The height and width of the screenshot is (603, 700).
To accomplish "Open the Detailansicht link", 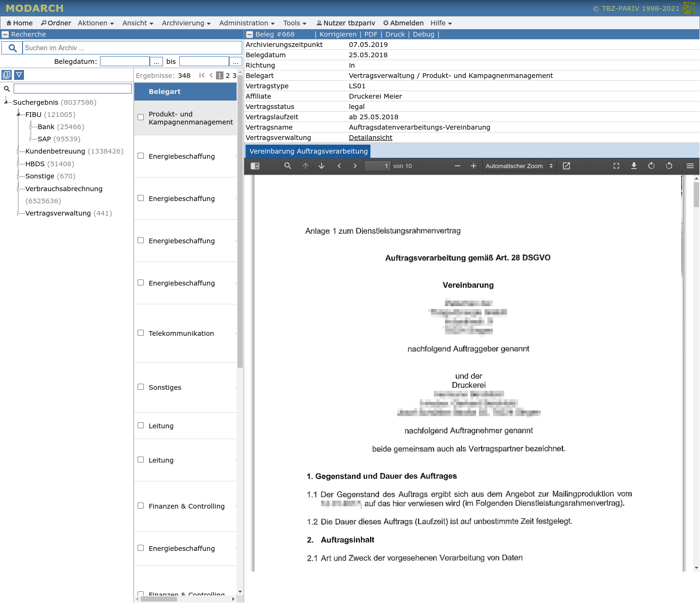I will 370,138.
